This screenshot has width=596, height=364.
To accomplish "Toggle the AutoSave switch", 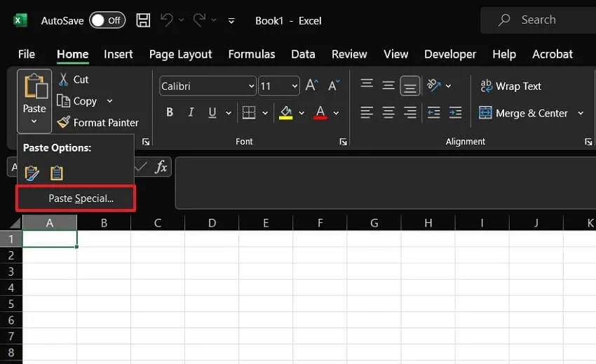I will (x=107, y=20).
